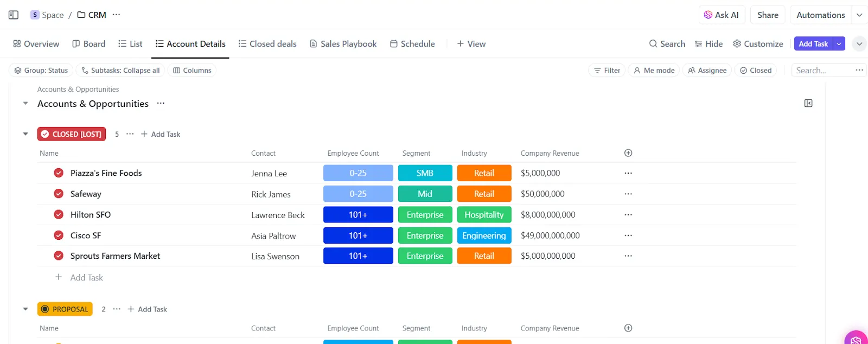
Task: Click the Mid segment tag for Safeway
Action: (x=425, y=194)
